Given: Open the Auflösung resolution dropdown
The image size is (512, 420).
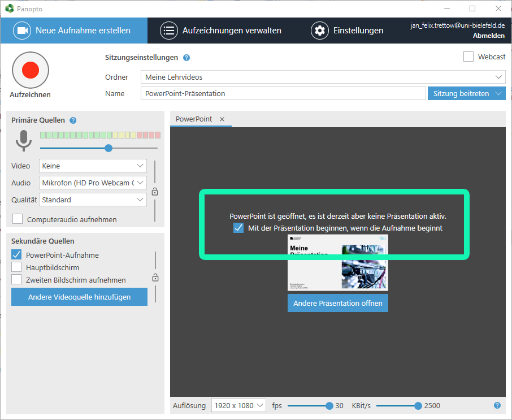Looking at the screenshot, I should point(238,405).
